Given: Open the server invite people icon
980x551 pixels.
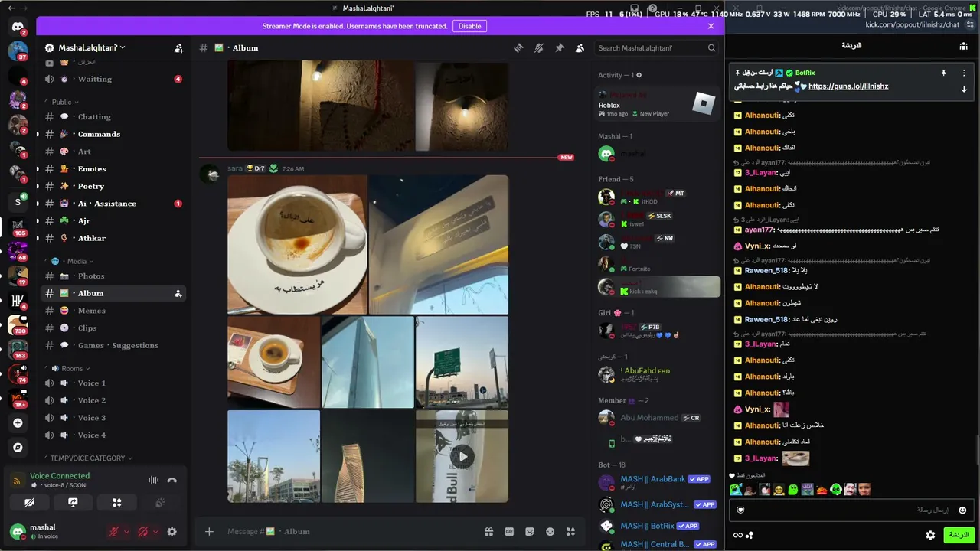Looking at the screenshot, I should [x=178, y=47].
